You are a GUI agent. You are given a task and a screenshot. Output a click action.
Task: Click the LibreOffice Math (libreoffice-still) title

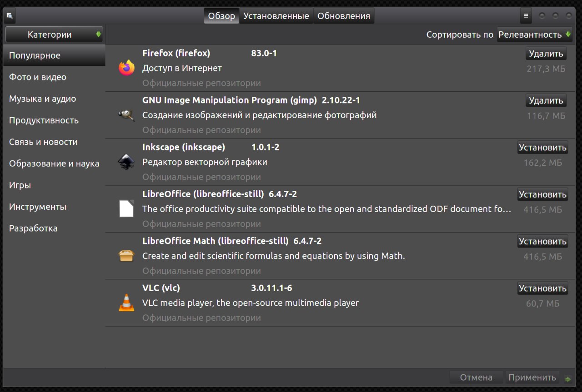(216, 241)
